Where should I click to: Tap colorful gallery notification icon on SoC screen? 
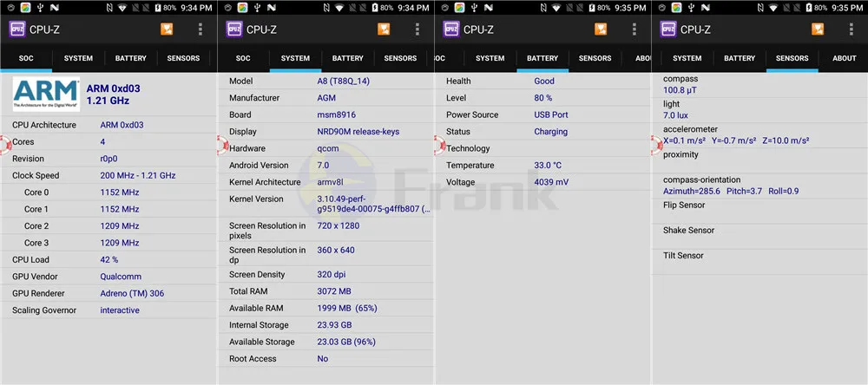pyautogui.click(x=25, y=8)
